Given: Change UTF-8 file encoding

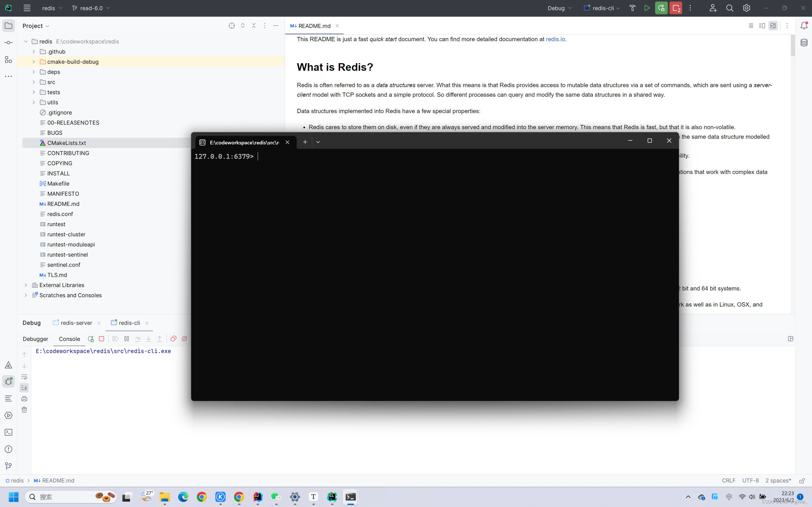Looking at the screenshot, I should [x=750, y=480].
